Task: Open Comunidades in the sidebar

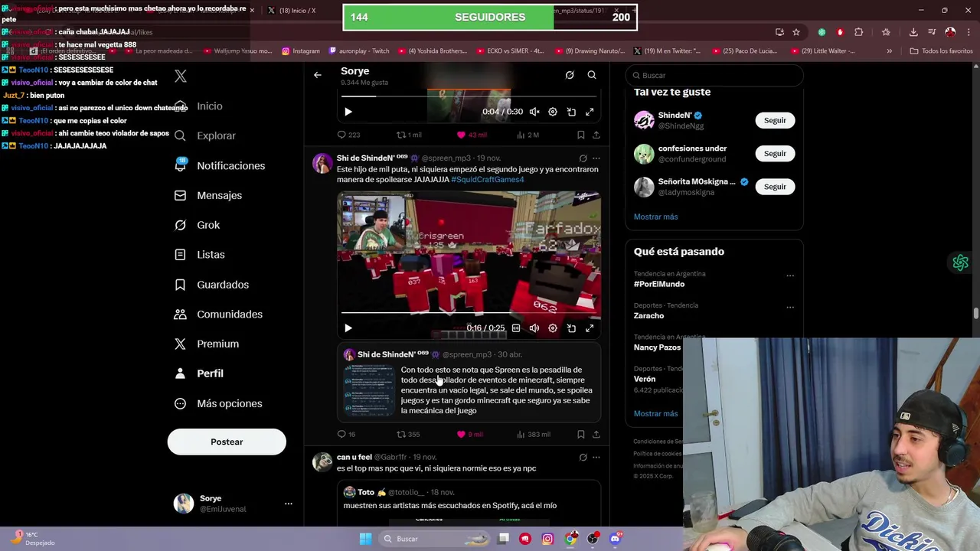Action: [x=218, y=315]
